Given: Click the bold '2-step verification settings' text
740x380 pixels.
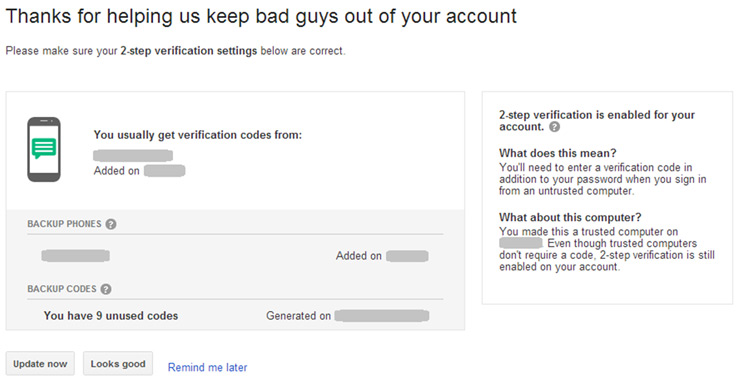Looking at the screenshot, I should tap(189, 51).
